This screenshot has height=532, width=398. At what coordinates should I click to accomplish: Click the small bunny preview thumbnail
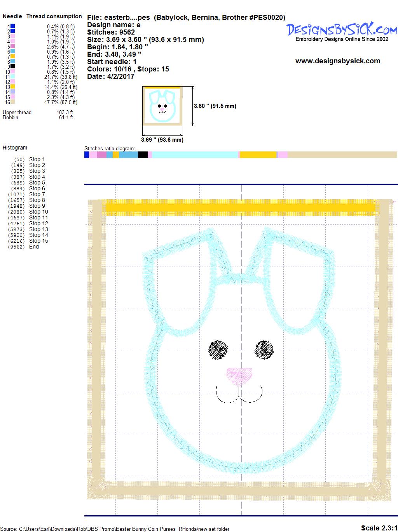(162, 106)
